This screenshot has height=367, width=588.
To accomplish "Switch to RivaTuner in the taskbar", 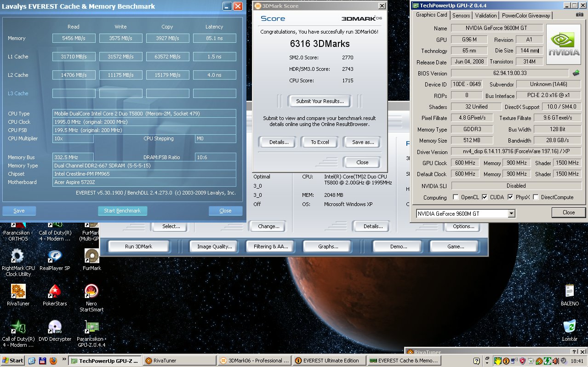I will 179,361.
